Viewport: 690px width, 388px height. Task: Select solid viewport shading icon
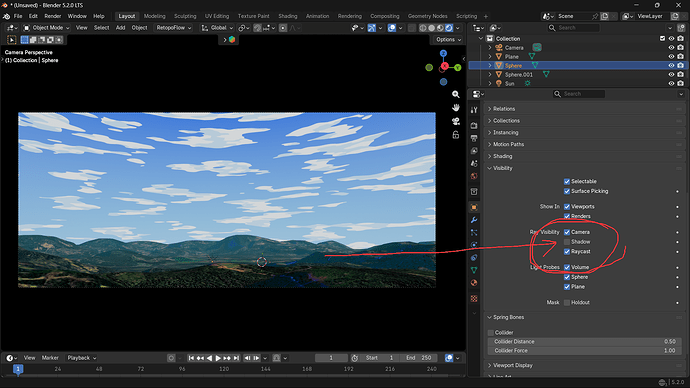click(x=432, y=28)
